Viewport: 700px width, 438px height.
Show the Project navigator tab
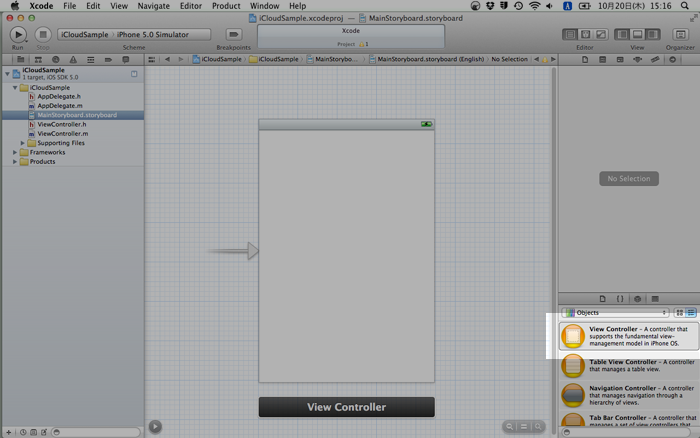[21, 59]
